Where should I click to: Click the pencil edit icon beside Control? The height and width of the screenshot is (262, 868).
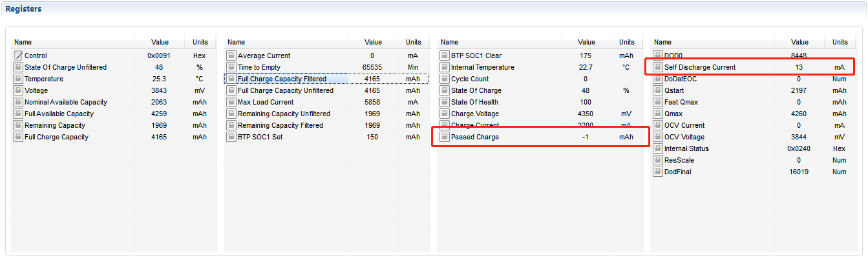(18, 55)
